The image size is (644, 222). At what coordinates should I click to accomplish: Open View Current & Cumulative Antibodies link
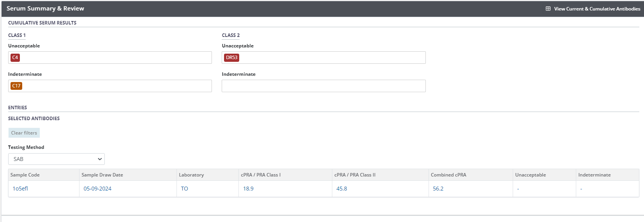[x=597, y=9]
